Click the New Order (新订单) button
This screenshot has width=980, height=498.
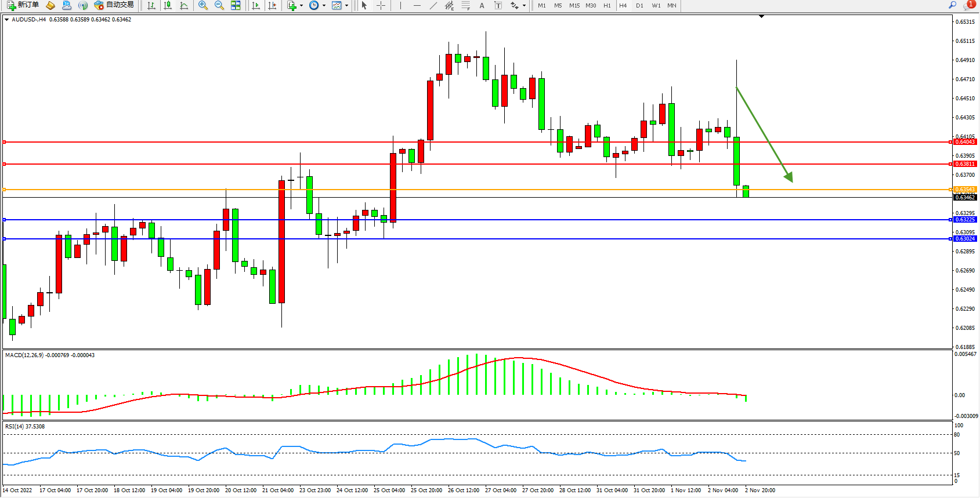tap(23, 5)
